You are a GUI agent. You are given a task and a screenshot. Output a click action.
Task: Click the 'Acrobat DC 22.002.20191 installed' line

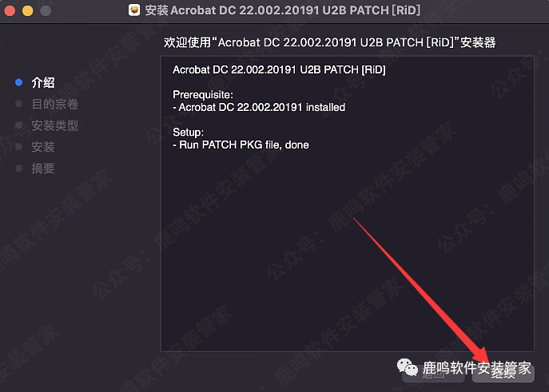[259, 107]
